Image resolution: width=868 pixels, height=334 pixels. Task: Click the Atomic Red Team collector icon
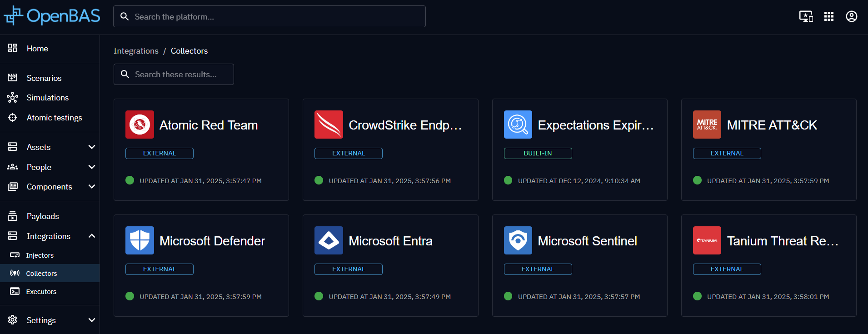tap(140, 125)
